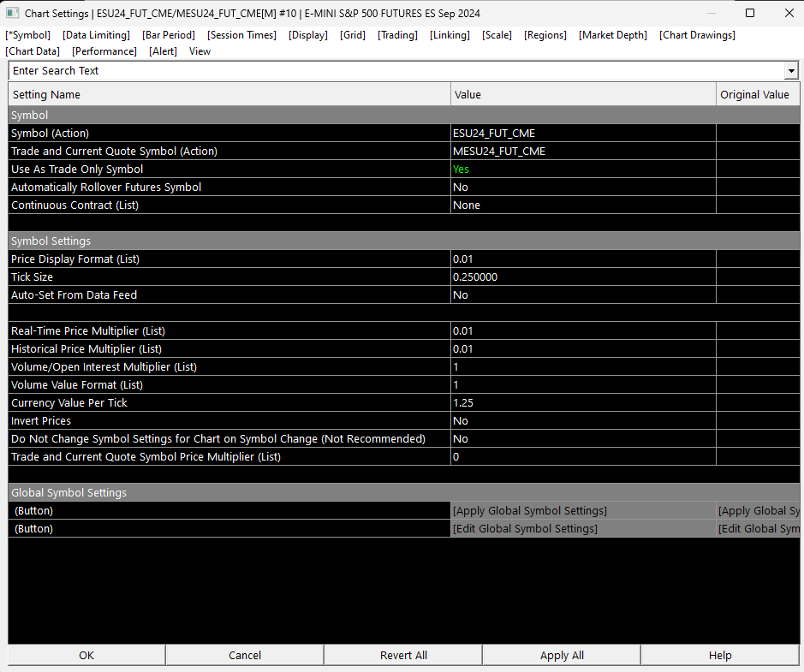Click the MESU24_FUT_CME trade symbol value
This screenshot has height=672, width=804.
pyautogui.click(x=583, y=152)
